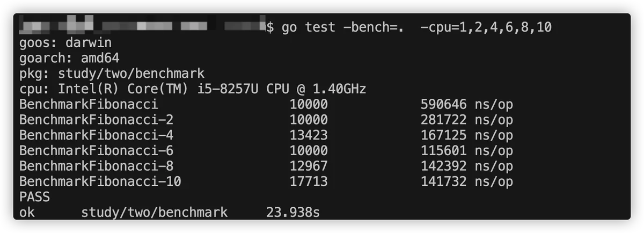Click the goarch: amd64 line
This screenshot has height=233, width=644.
coord(69,58)
